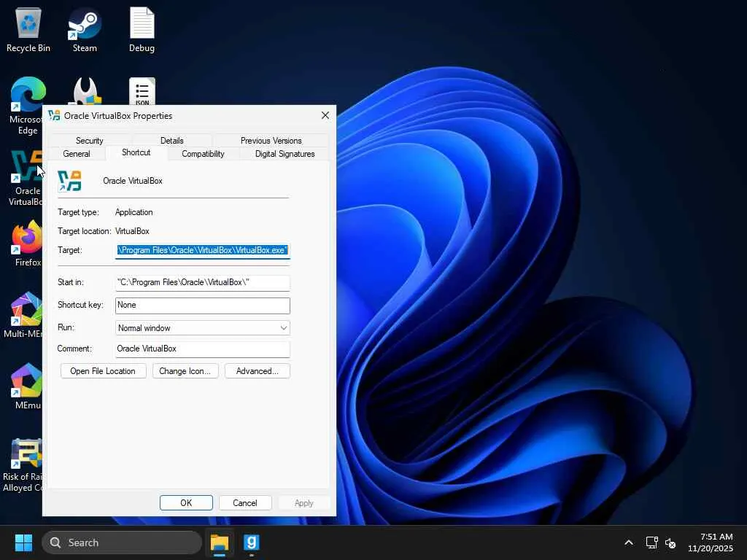Screen dimensions: 747x560
Task: Select the JSON file icon on desktop
Action: click(142, 91)
